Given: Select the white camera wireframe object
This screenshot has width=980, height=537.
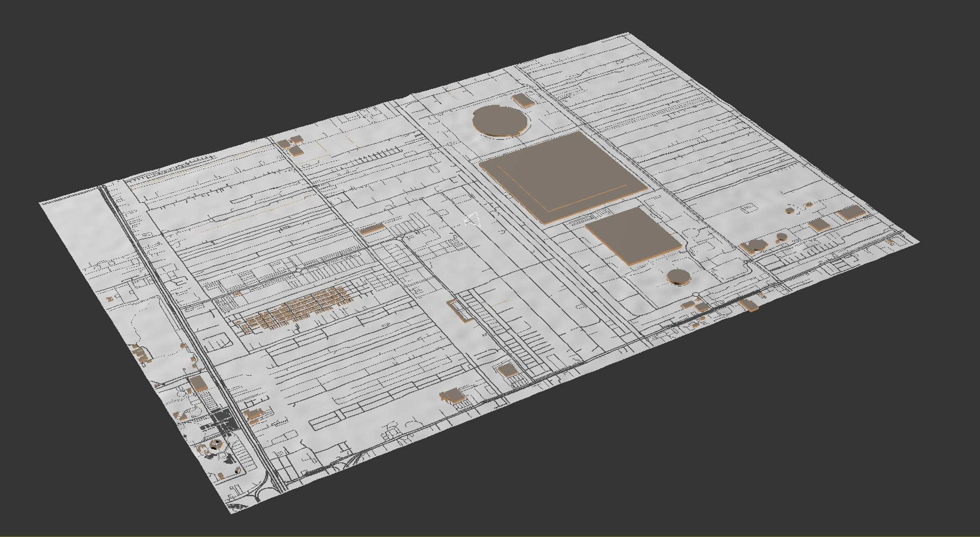Looking at the screenshot, I should coord(473,220).
